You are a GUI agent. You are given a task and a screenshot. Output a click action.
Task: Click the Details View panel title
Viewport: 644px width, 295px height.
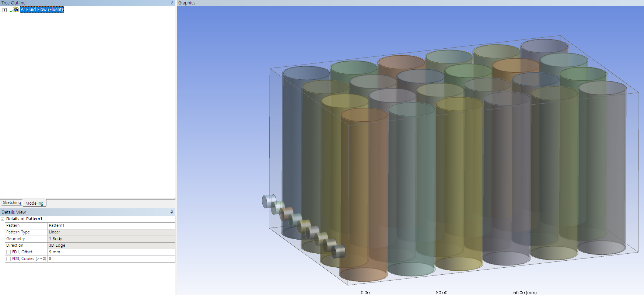coord(14,212)
